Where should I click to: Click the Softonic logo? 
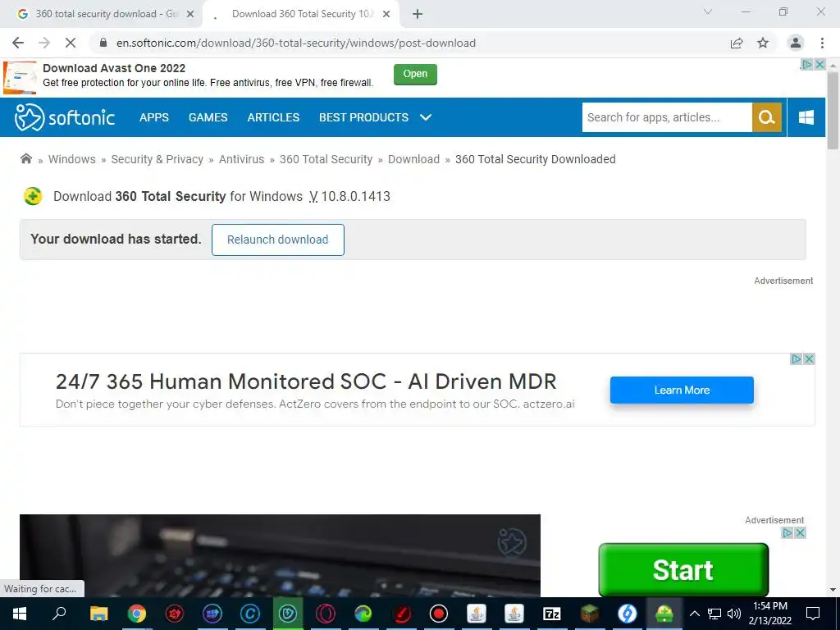pos(64,117)
